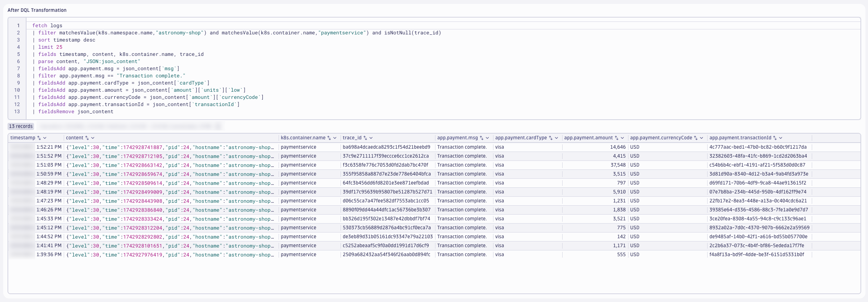
Task: Click line number 13 in editor gutter
Action: coord(17,111)
